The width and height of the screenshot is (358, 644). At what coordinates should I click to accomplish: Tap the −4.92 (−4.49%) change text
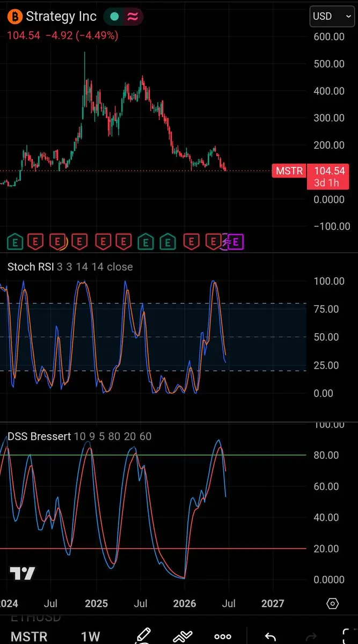click(82, 36)
